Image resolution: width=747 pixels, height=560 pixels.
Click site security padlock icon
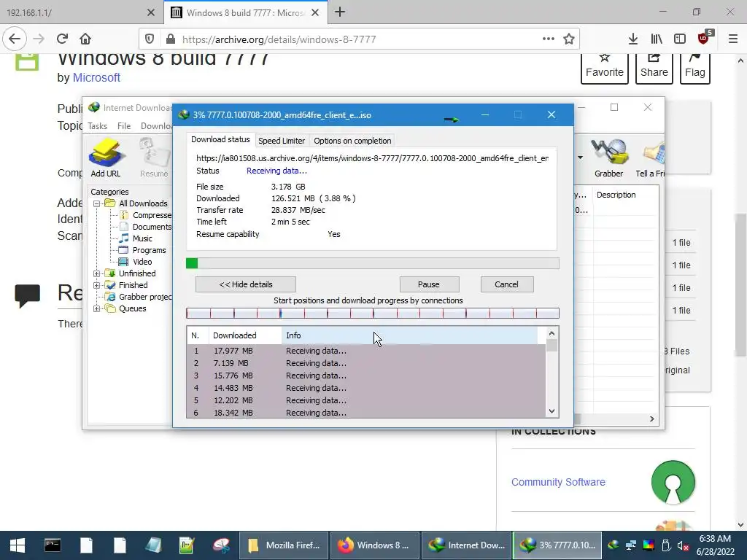[x=170, y=39]
